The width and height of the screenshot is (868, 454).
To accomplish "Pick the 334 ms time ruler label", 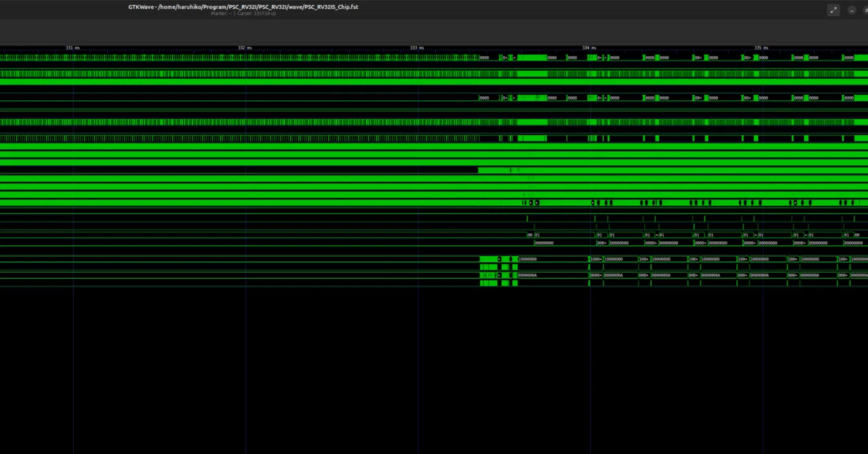I will [x=589, y=48].
